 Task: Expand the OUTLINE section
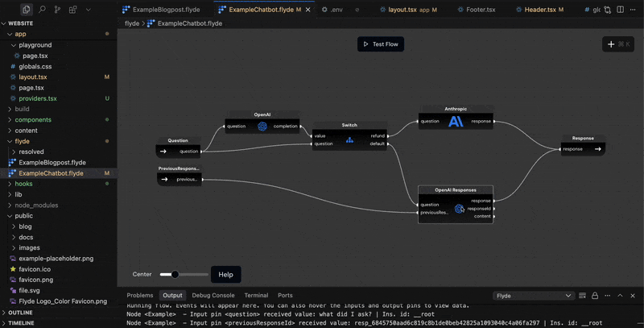coord(21,312)
